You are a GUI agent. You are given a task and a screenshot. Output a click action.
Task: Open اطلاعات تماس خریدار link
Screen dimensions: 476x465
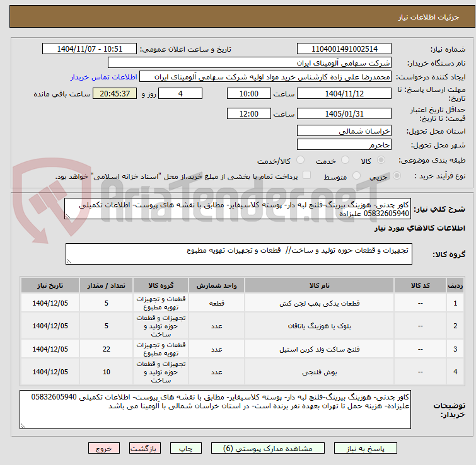pos(104,77)
